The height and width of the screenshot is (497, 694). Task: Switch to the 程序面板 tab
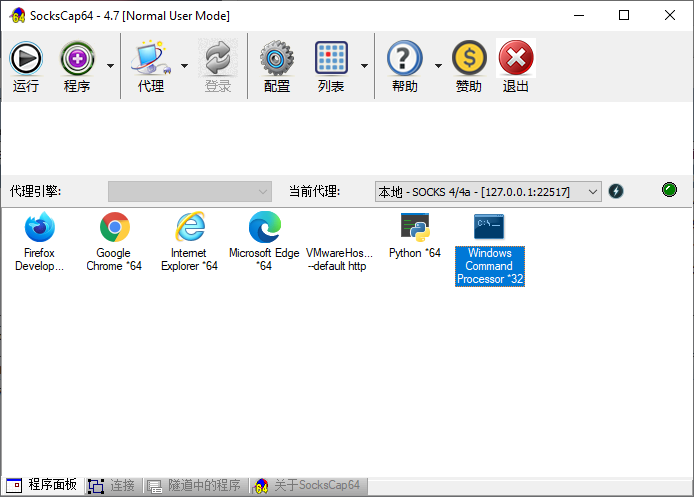(42, 485)
